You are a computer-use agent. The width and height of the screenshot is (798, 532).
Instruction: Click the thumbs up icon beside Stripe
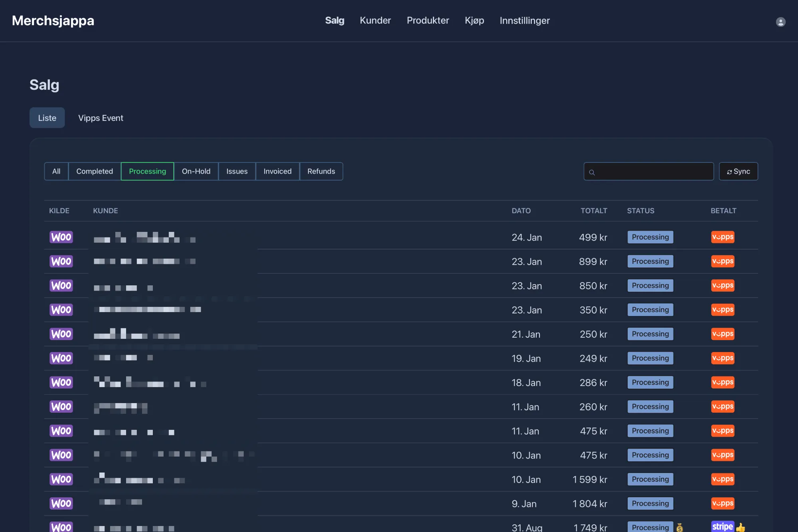tap(741, 527)
